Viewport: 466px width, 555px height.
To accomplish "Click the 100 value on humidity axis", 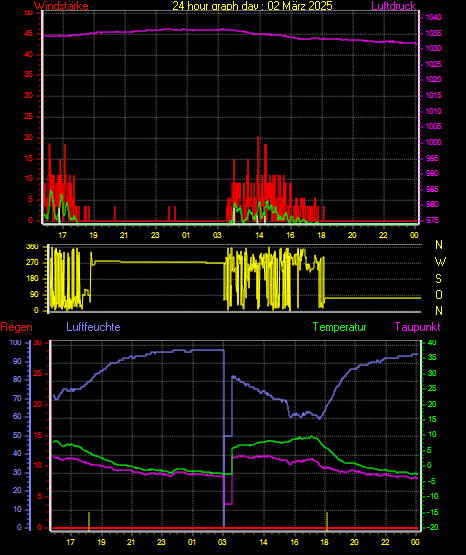I will (15, 343).
